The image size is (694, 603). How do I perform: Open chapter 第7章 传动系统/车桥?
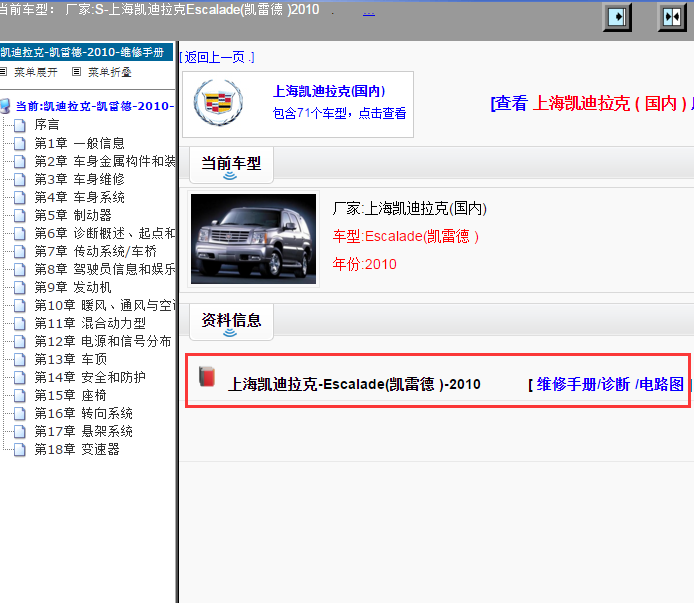click(96, 251)
